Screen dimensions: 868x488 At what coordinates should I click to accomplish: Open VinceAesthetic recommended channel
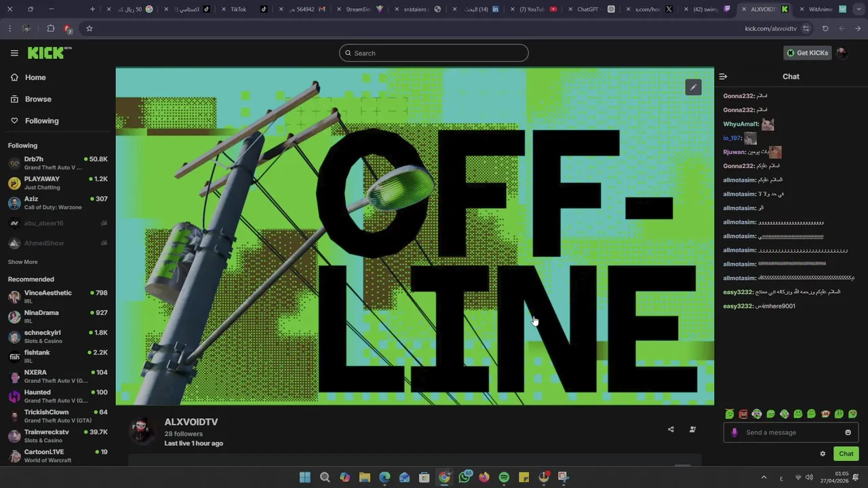pos(58,297)
